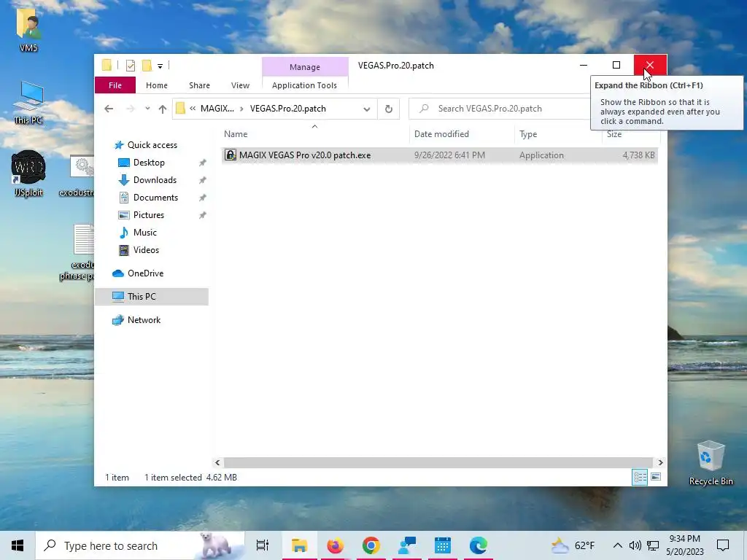The height and width of the screenshot is (560, 747).
Task: Unpin Desktop using its pin icon
Action: pos(203,163)
